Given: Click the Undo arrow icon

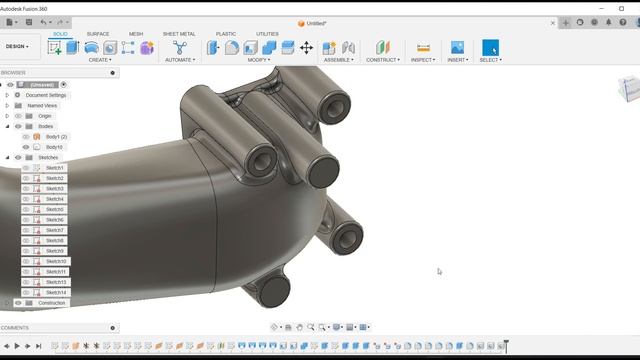Looking at the screenshot, I should (x=43, y=22).
